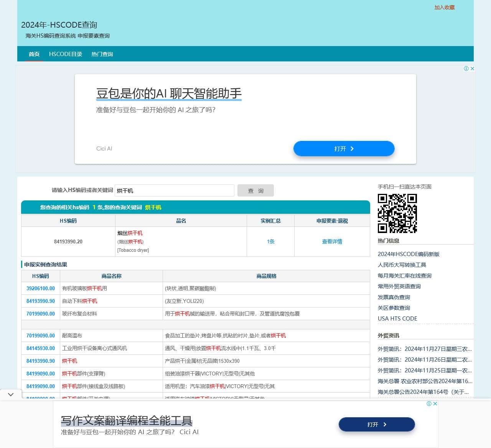Open 每月海关汇率在线查询 page

pyautogui.click(x=405, y=276)
